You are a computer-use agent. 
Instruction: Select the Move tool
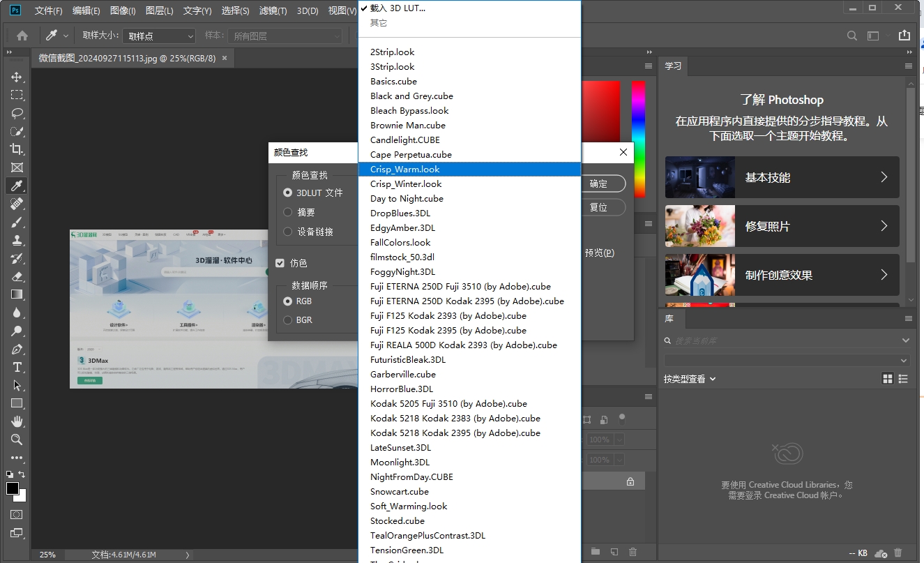pyautogui.click(x=17, y=77)
